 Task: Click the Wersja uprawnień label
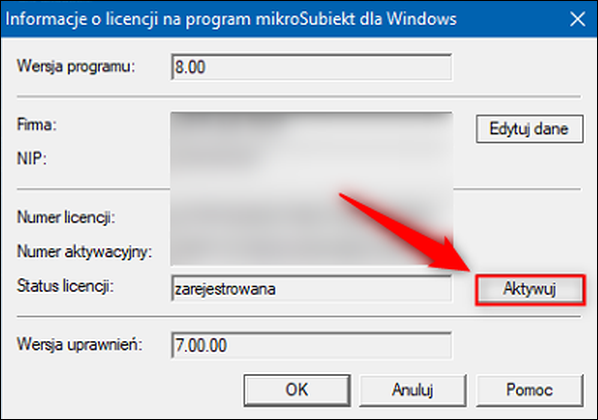(x=79, y=344)
